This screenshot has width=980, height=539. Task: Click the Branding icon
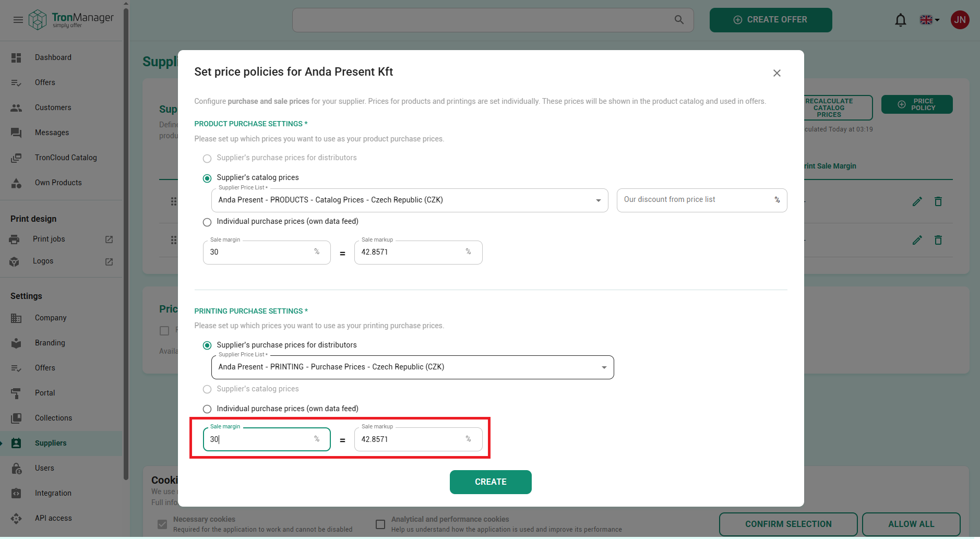pyautogui.click(x=16, y=343)
